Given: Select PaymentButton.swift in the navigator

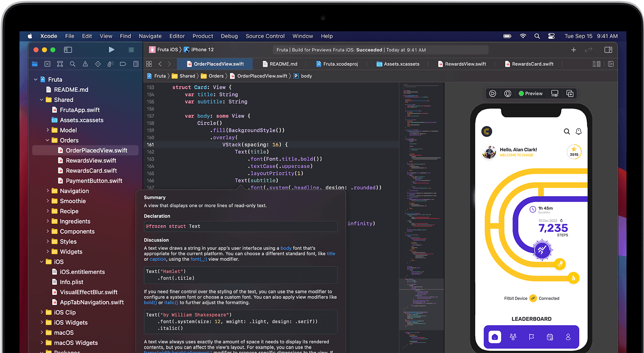Looking at the screenshot, I should (94, 181).
